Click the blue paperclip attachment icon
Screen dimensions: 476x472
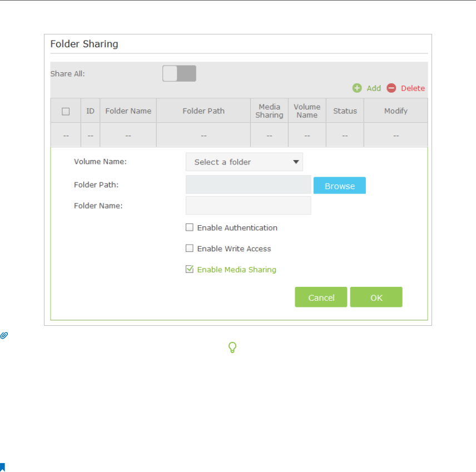pyautogui.click(x=4, y=335)
